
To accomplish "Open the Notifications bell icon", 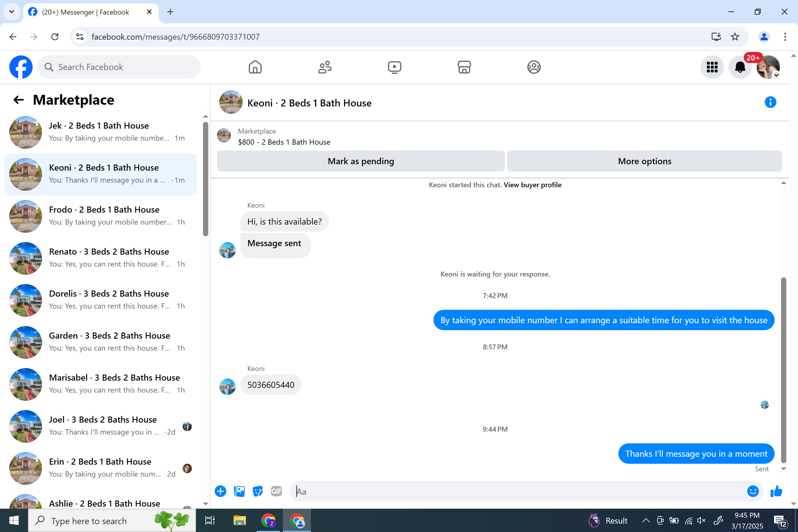I will [x=740, y=67].
